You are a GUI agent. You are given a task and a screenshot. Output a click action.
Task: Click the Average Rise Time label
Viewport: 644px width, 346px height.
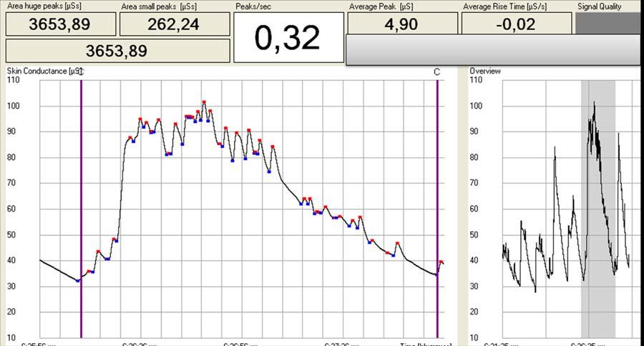505,6
